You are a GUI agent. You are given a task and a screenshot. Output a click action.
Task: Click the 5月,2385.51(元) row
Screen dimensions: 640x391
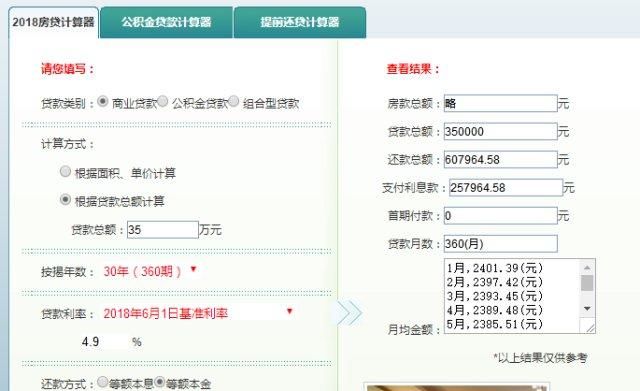tap(494, 324)
